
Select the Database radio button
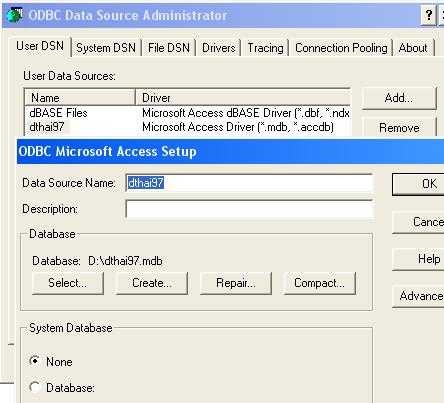coord(35,387)
